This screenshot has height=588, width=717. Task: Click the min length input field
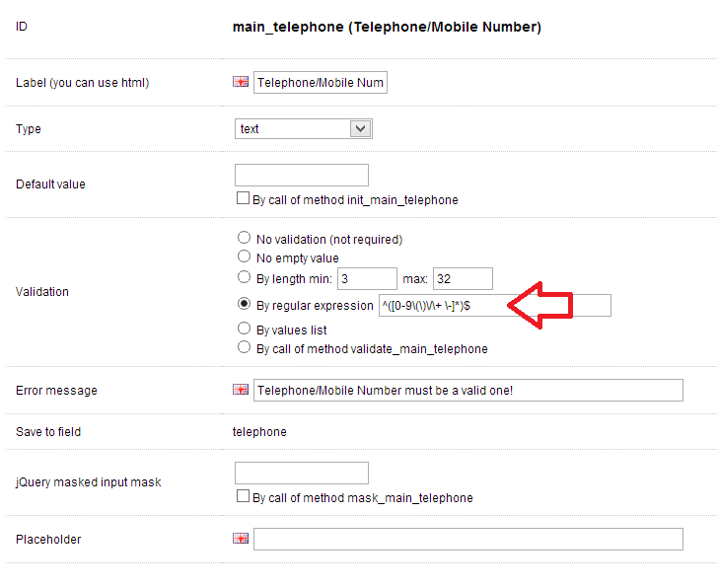(367, 279)
